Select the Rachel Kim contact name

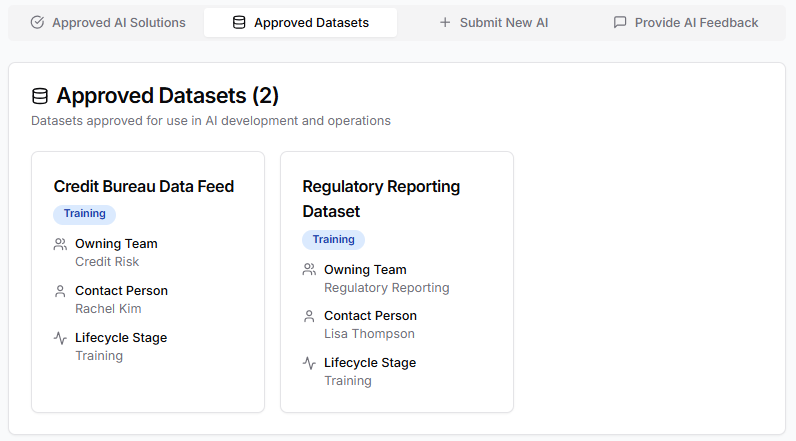(x=108, y=309)
